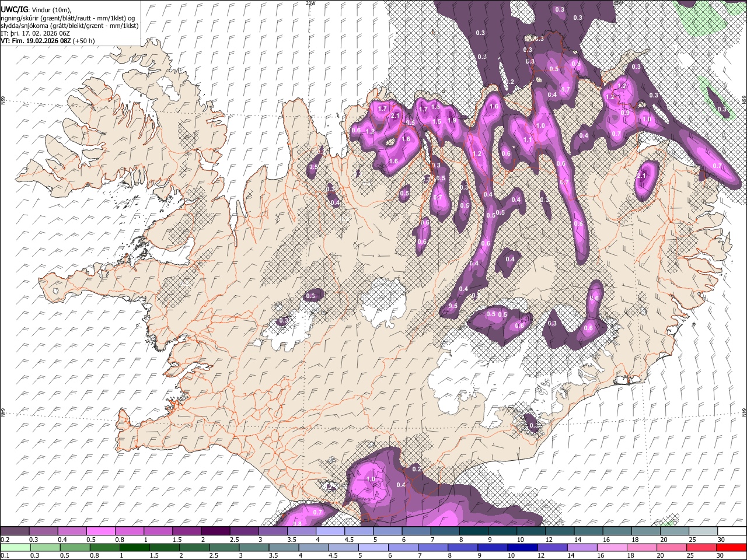Click the 64N latitude label on right edge
Screen dimensions: 747x560
744,412
